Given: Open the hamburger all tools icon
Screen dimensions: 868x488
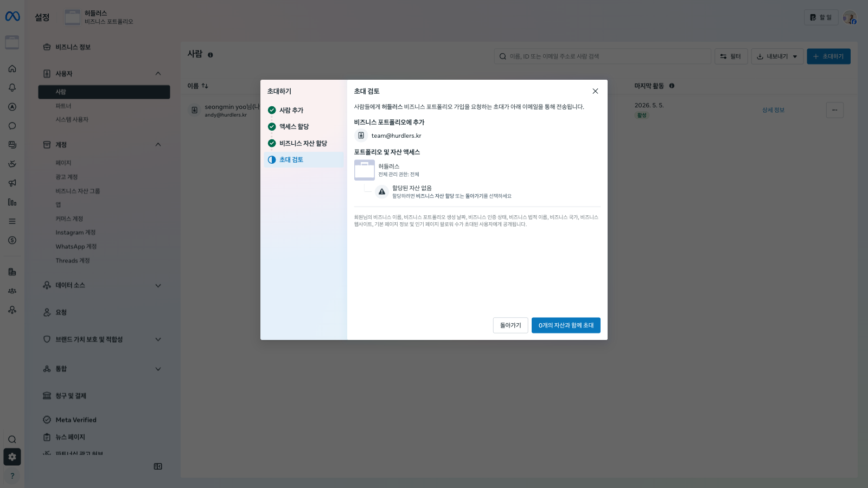Looking at the screenshot, I should click(12, 221).
